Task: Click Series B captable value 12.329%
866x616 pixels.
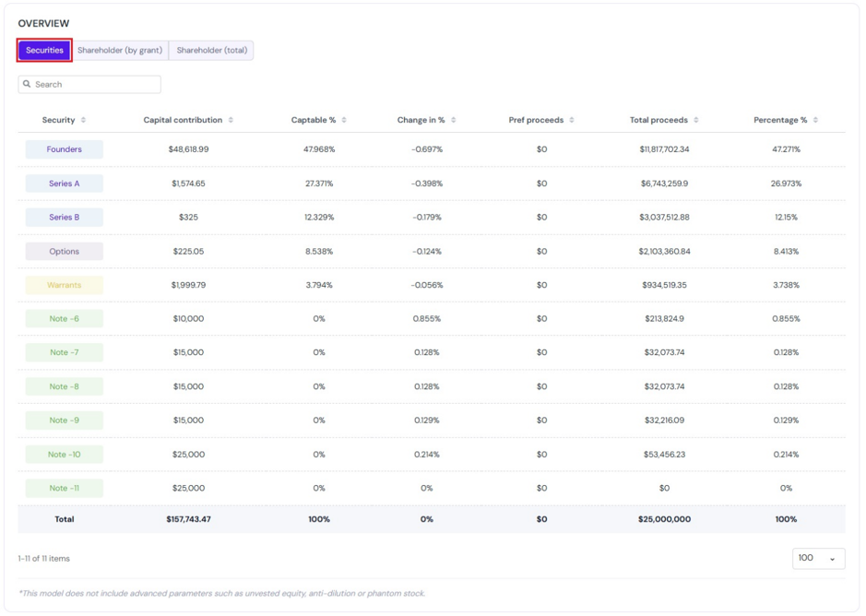Action: point(319,217)
